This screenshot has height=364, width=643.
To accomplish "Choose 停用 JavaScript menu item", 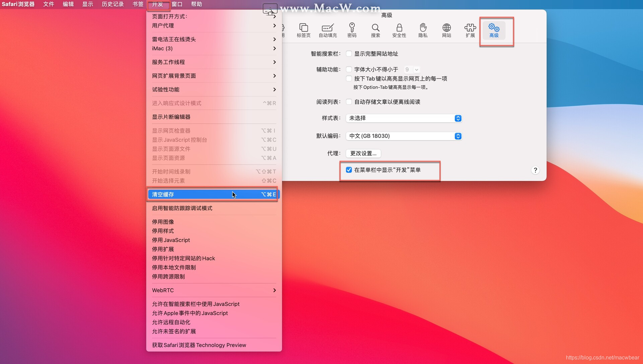I will [x=214, y=240].
